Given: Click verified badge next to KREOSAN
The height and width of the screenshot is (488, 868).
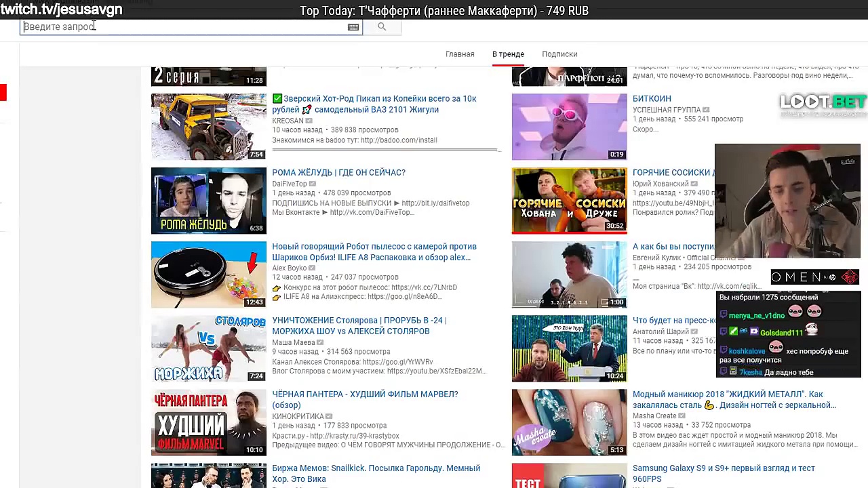Looking at the screenshot, I should click(x=309, y=121).
